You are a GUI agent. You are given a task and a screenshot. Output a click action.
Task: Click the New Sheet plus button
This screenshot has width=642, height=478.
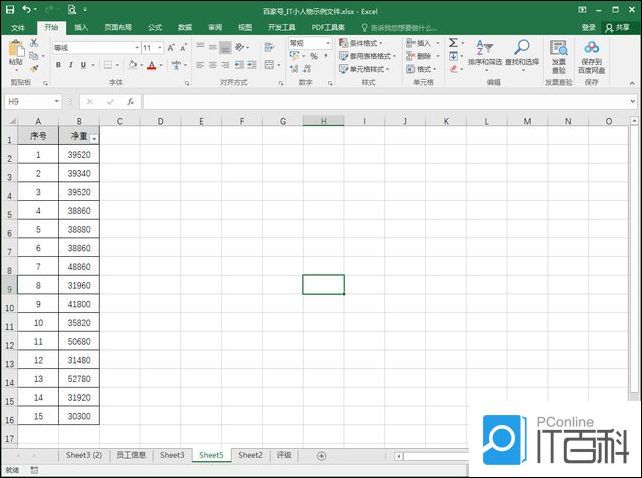[321, 456]
